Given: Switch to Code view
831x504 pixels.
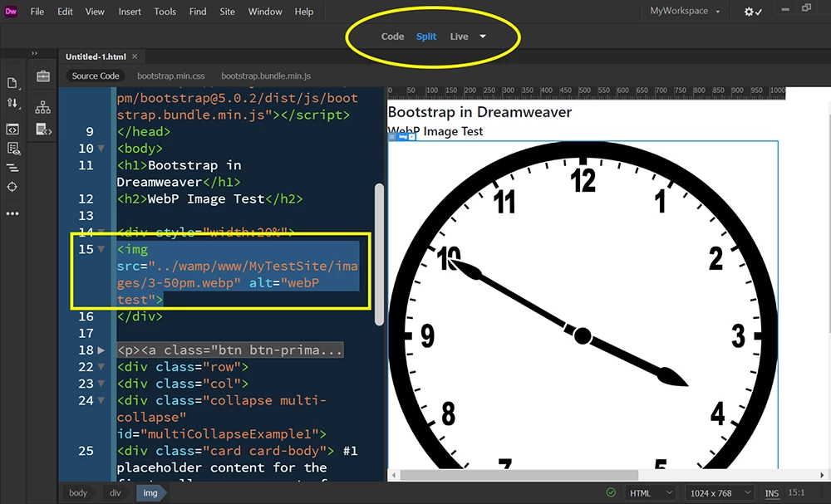Looking at the screenshot, I should point(393,37).
